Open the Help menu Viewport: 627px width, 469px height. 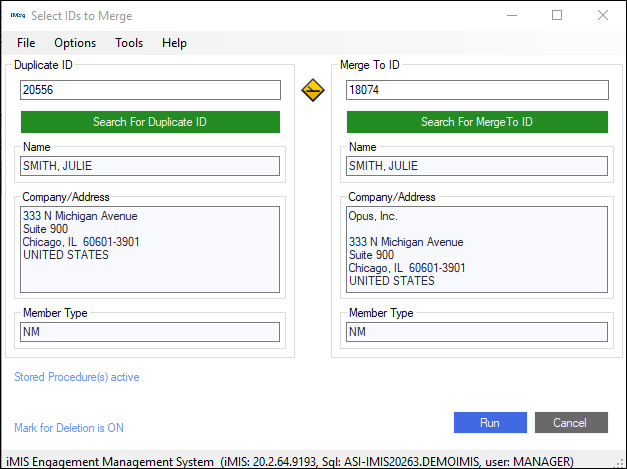tap(174, 43)
